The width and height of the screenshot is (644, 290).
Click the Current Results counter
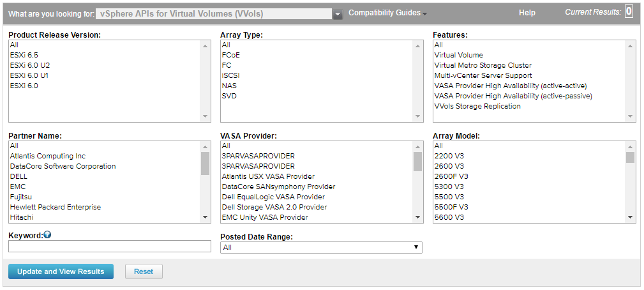pyautogui.click(x=629, y=11)
